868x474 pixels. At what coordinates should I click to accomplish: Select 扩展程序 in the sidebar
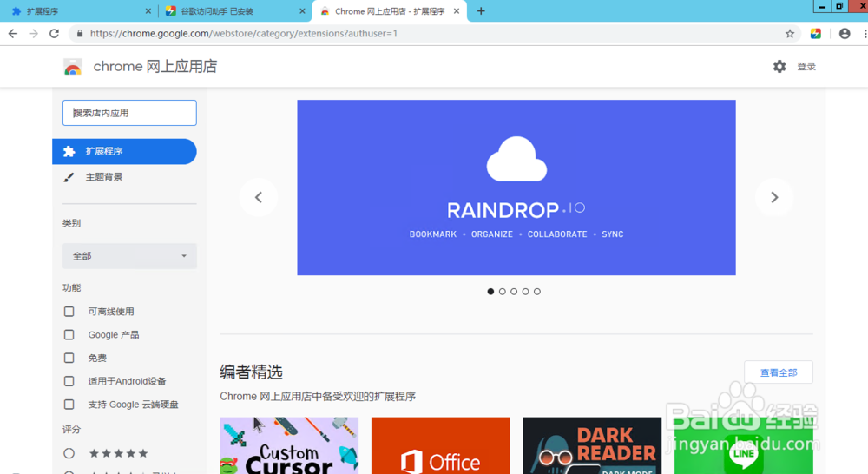[124, 151]
